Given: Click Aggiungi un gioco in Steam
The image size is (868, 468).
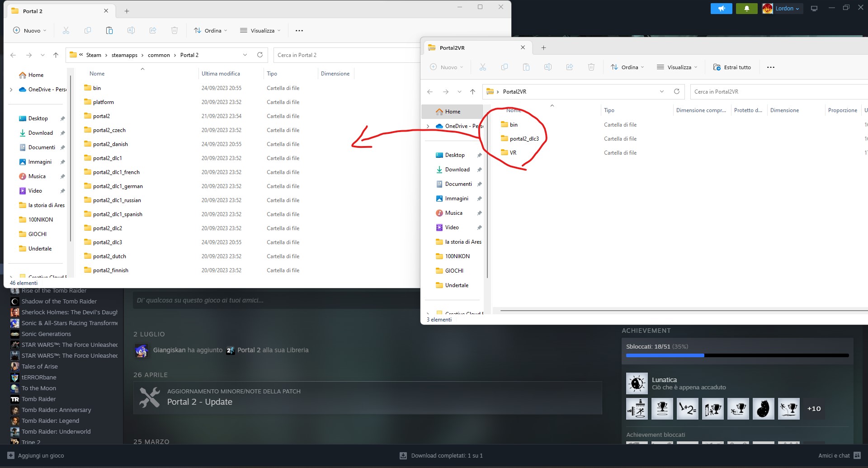Looking at the screenshot, I should 36,455.
